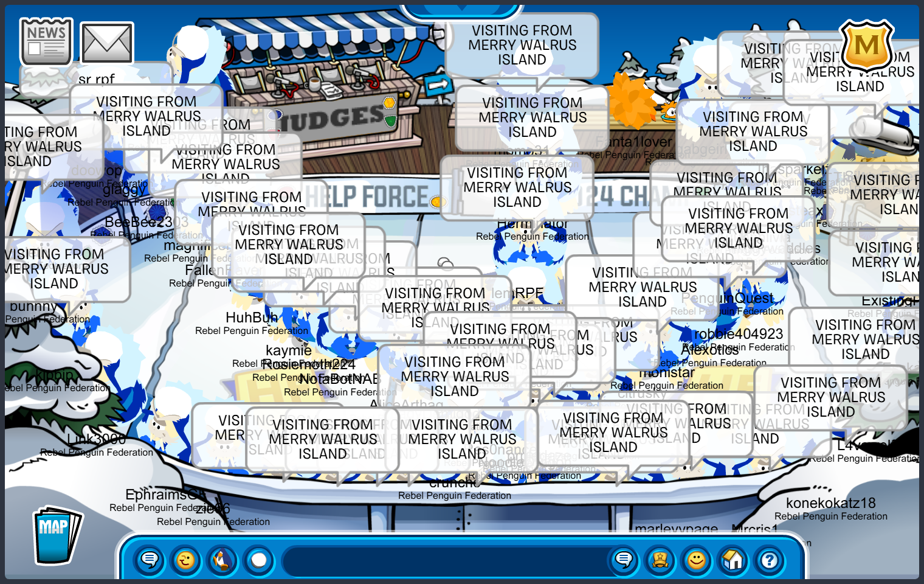Select penguin name bunnny
The image size is (924, 584).
point(33,306)
